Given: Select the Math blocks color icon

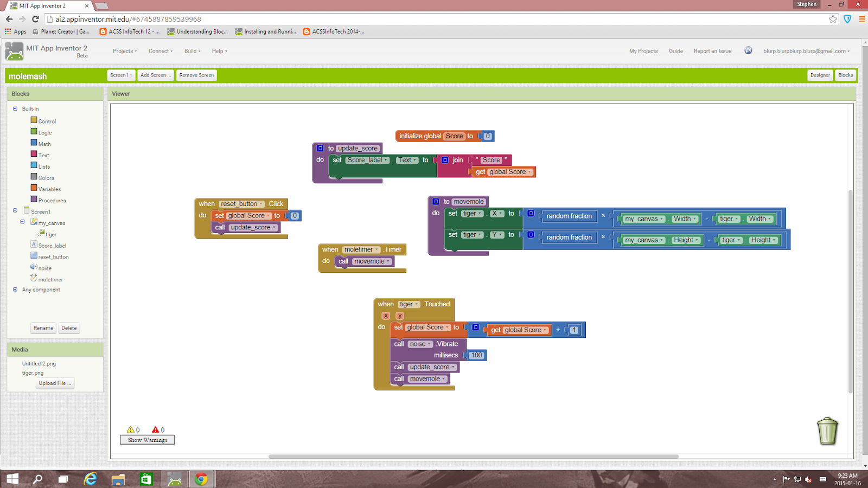Looking at the screenshot, I should pyautogui.click(x=34, y=143).
